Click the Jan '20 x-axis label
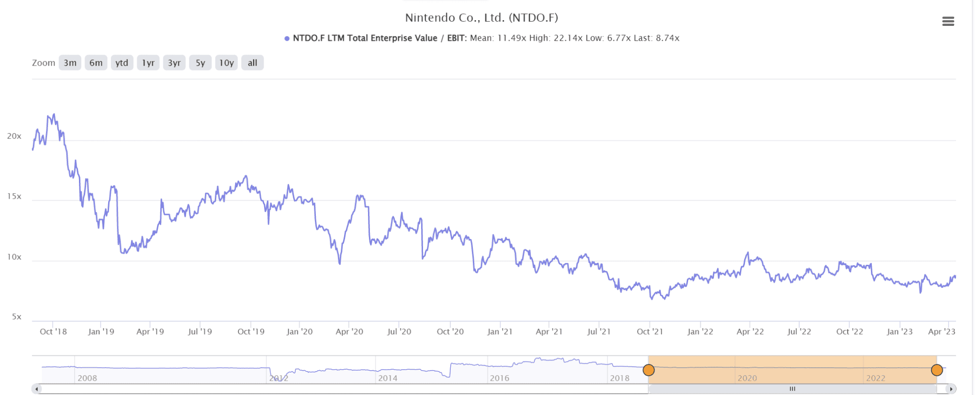The width and height of the screenshot is (980, 395). pyautogui.click(x=300, y=331)
